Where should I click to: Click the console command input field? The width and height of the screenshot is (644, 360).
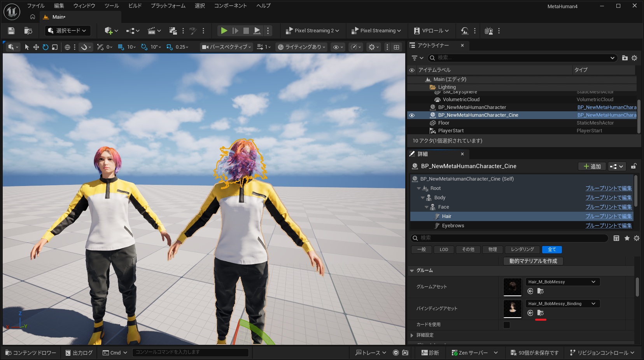click(x=190, y=352)
